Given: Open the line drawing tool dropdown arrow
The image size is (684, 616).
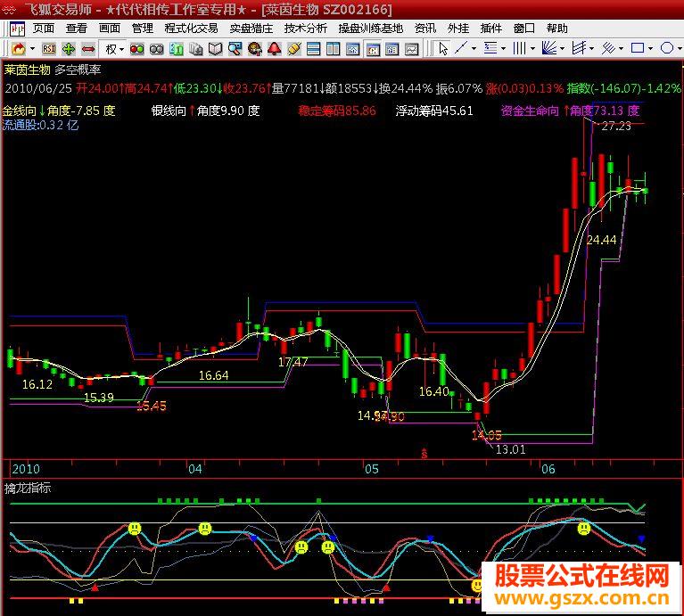Looking at the screenshot, I should pyautogui.click(x=474, y=48).
